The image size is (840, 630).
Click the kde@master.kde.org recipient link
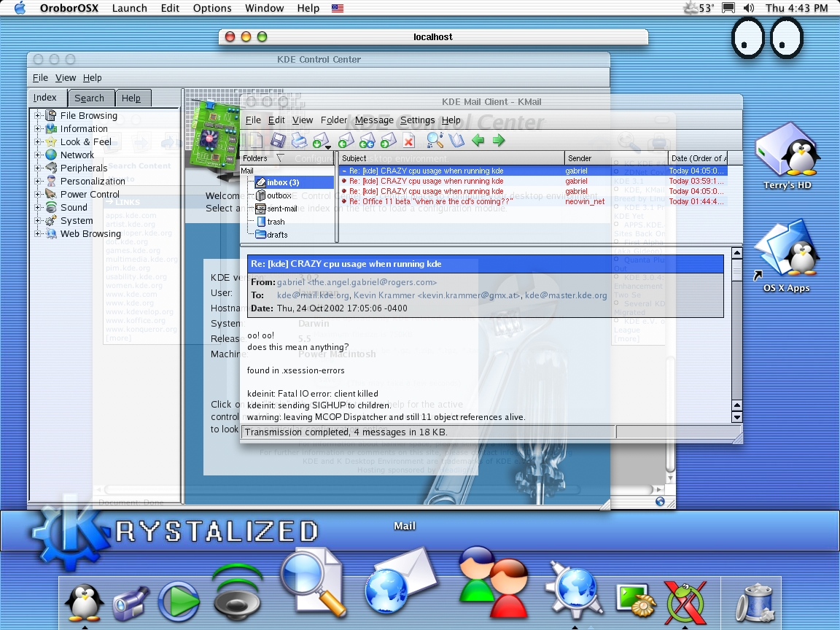566,295
